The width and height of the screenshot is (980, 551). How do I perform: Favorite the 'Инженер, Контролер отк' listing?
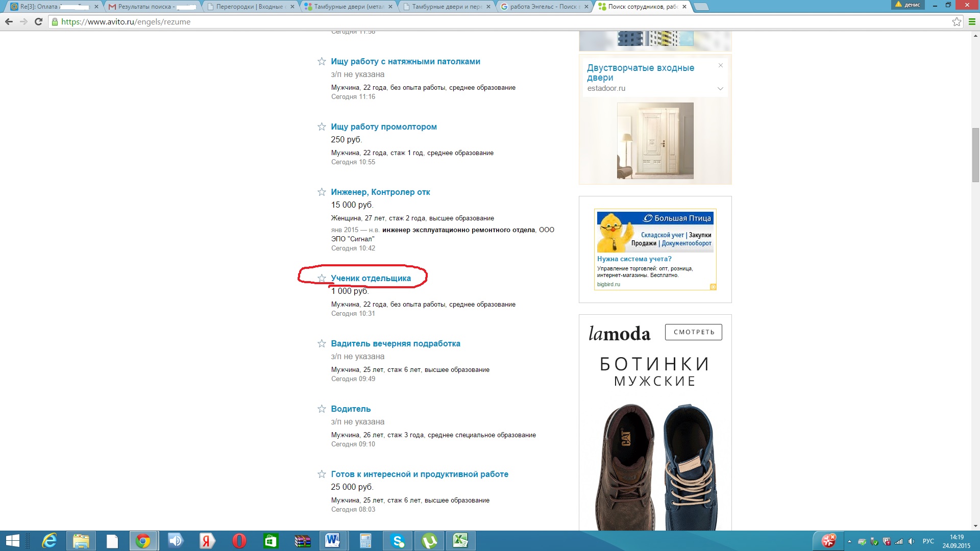coord(322,192)
